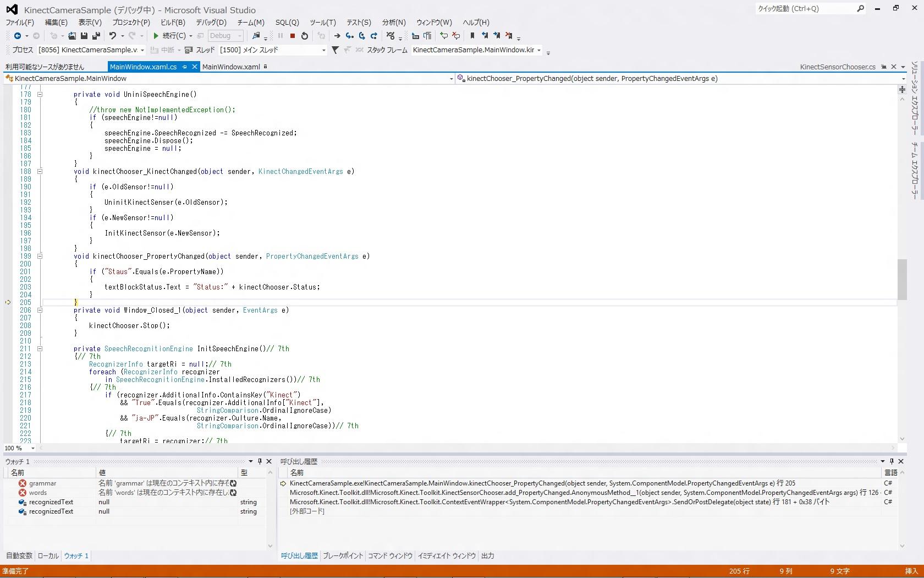Collapse the UniniSpeechEngine method outline

click(x=40, y=94)
